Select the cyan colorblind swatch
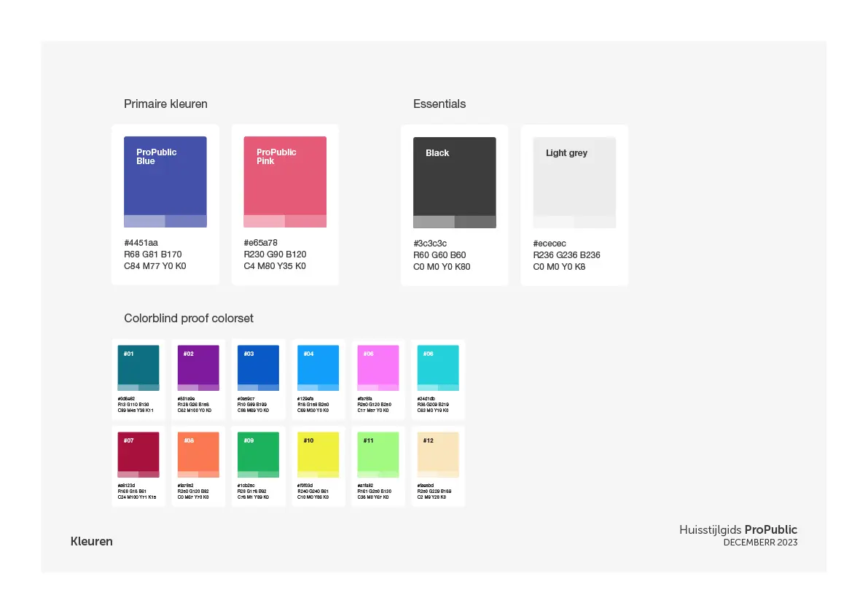 click(438, 368)
